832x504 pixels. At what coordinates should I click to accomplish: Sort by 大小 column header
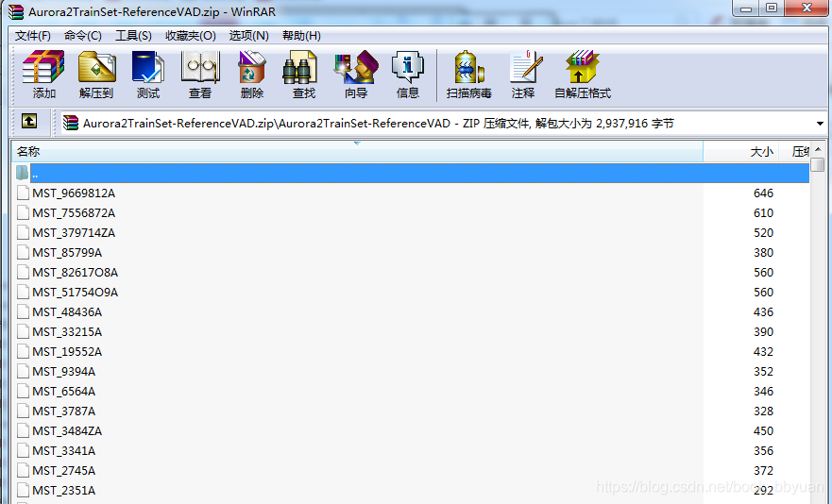click(740, 152)
